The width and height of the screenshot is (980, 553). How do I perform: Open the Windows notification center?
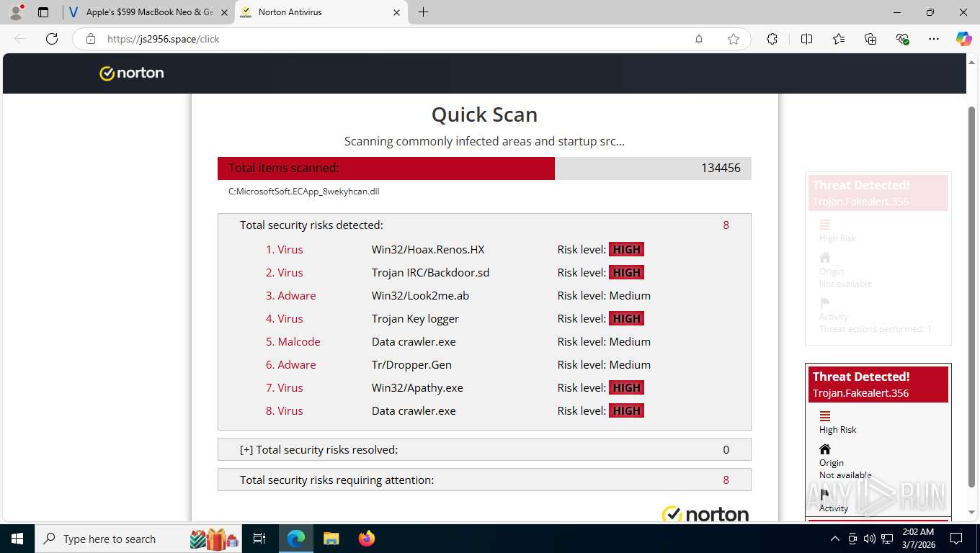[x=956, y=539]
